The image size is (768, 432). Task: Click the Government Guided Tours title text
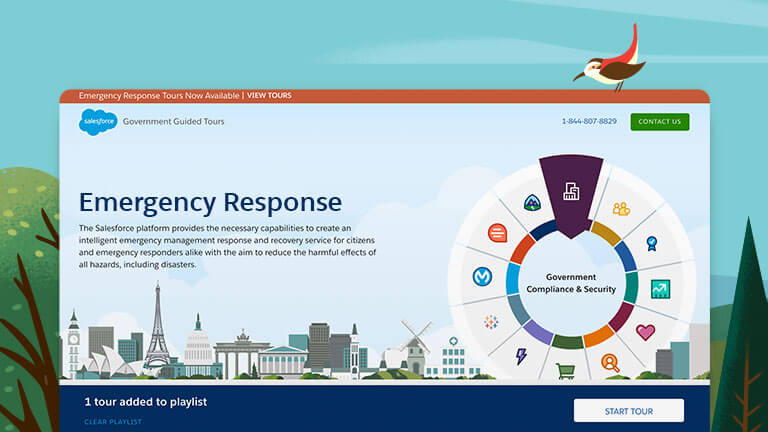pyautogui.click(x=173, y=121)
